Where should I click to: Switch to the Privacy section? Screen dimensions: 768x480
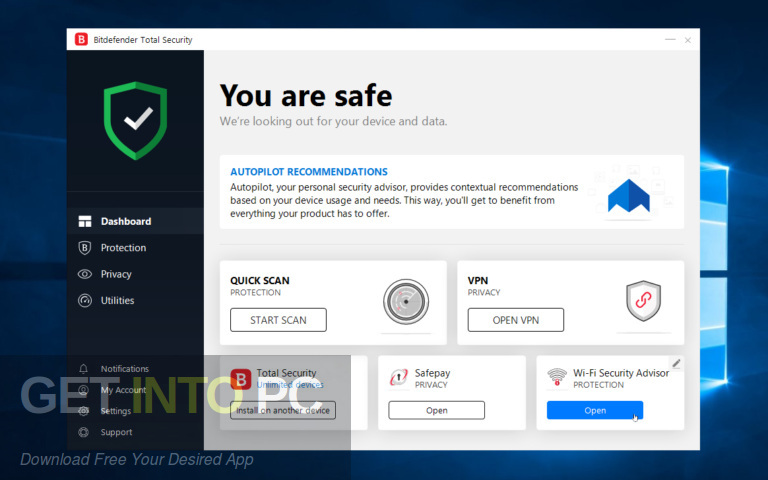coord(135,274)
